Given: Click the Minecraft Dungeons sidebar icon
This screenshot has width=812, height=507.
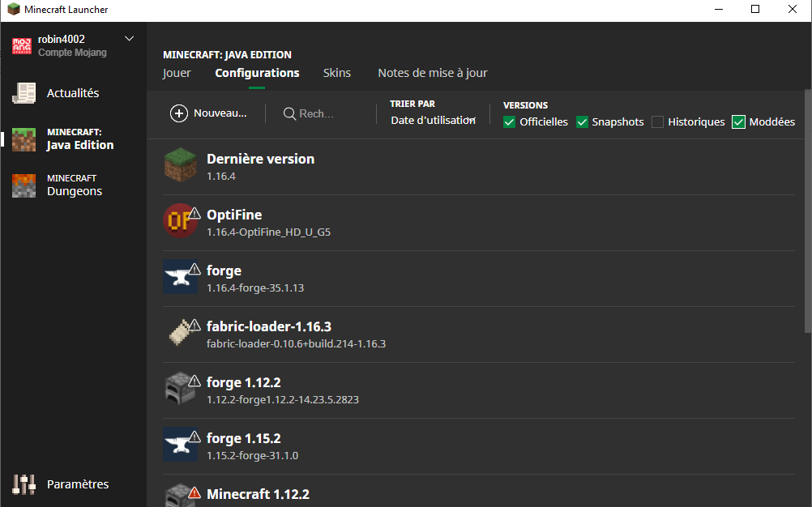Looking at the screenshot, I should point(24,185).
